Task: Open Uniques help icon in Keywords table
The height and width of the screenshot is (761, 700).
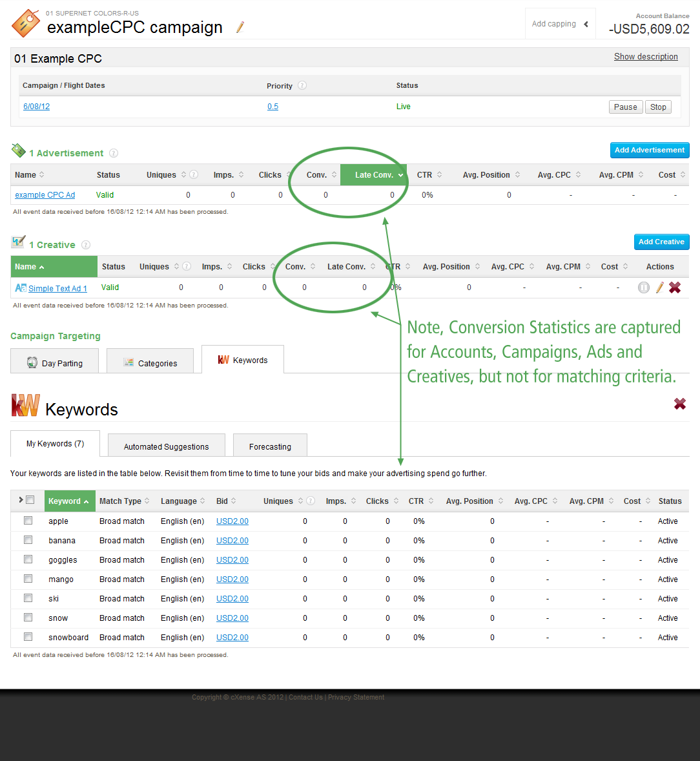Action: 311,501
